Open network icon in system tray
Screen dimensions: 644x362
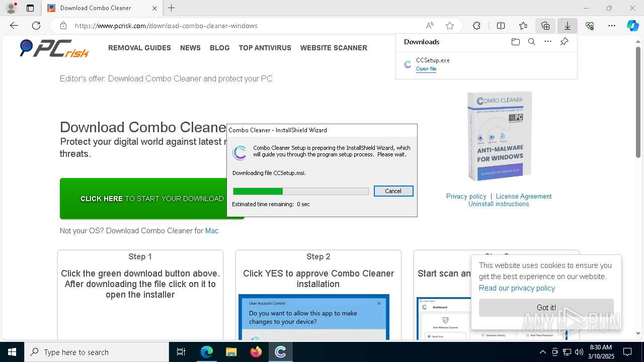click(x=567, y=352)
